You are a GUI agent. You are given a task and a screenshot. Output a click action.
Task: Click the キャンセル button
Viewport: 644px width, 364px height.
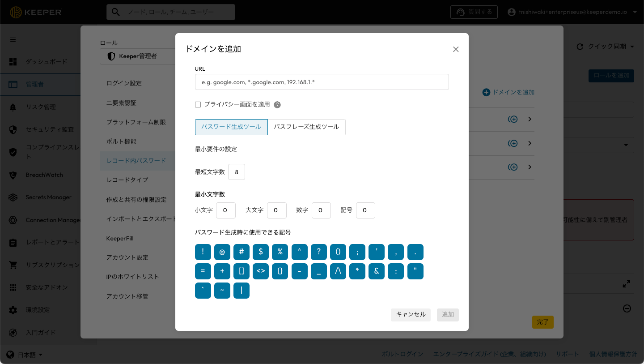(411, 315)
